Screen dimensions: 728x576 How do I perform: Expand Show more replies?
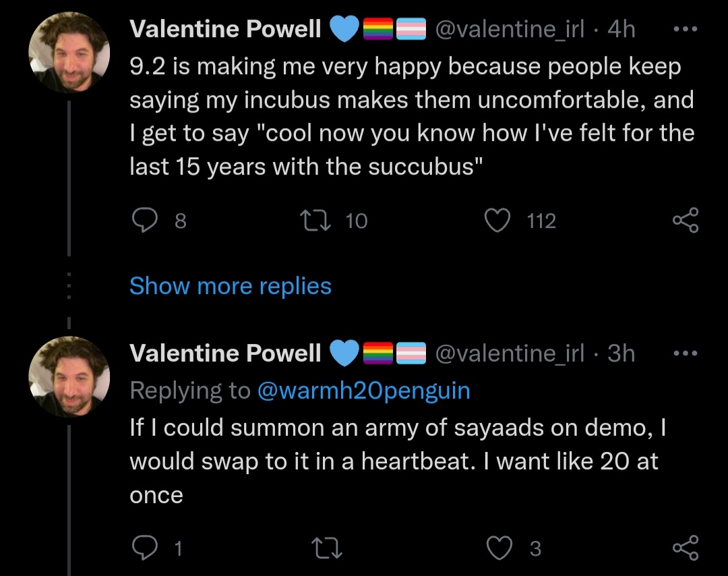231,286
